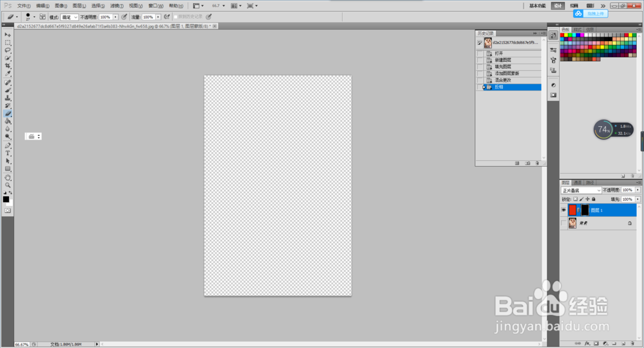Open the opacity slider arrow in options

115,17
